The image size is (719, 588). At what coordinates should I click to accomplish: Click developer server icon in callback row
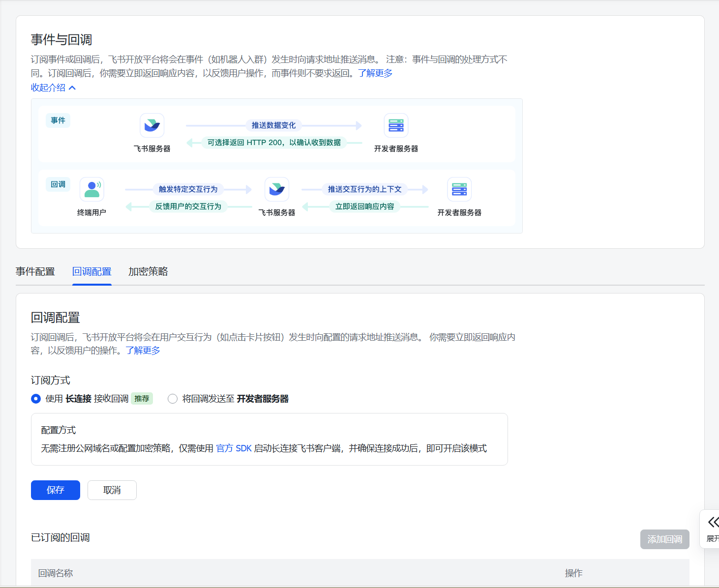click(459, 189)
